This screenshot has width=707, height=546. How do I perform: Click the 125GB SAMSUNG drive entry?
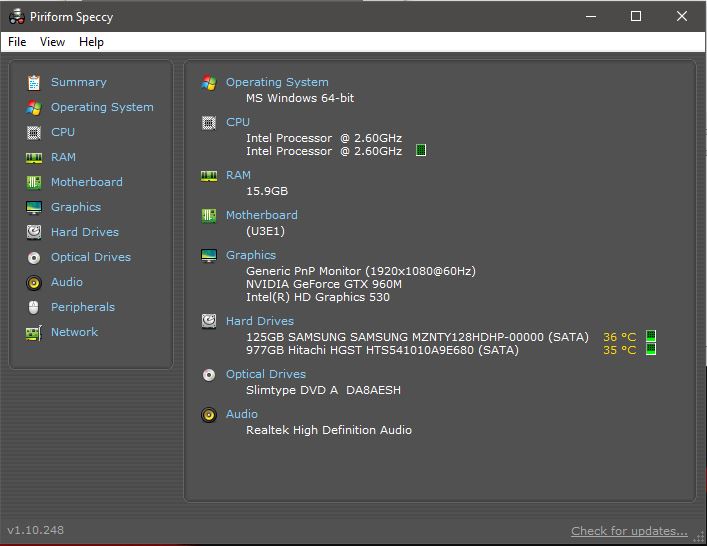417,337
